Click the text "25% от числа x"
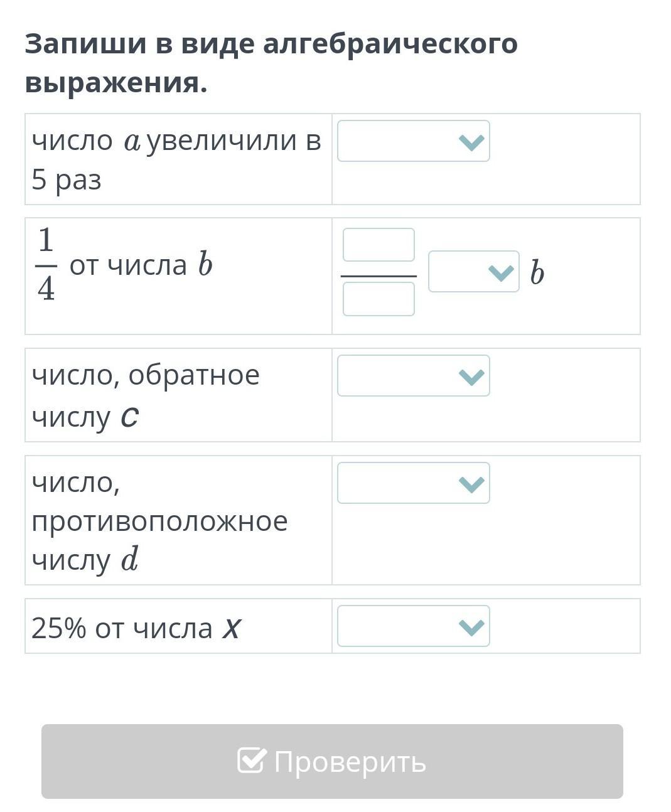This screenshot has height=812, width=671. click(136, 628)
